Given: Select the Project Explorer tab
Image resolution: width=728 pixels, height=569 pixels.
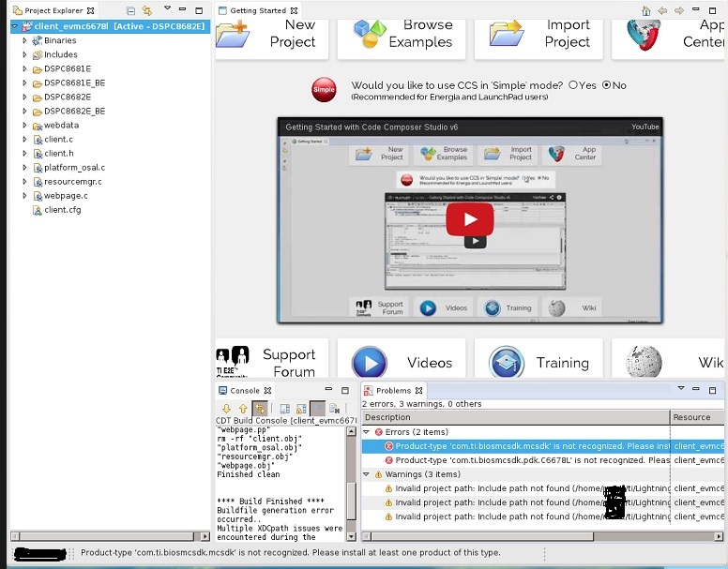Looking at the screenshot, I should tap(53, 10).
